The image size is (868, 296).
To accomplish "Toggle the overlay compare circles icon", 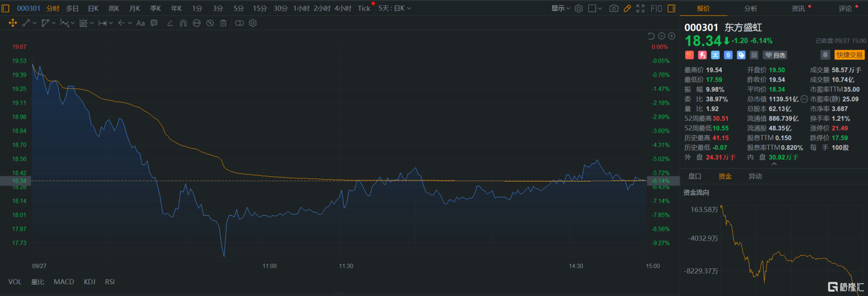I will pos(239,23).
